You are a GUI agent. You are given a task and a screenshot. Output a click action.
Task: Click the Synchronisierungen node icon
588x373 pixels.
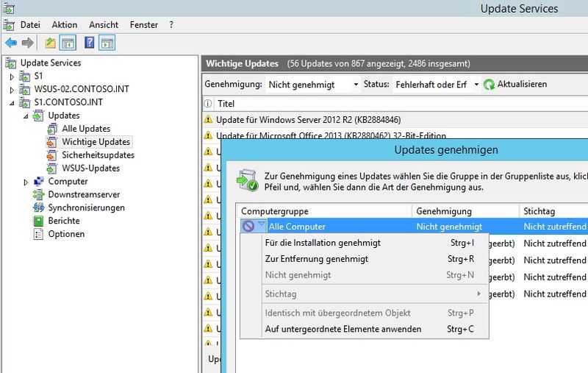tap(39, 207)
